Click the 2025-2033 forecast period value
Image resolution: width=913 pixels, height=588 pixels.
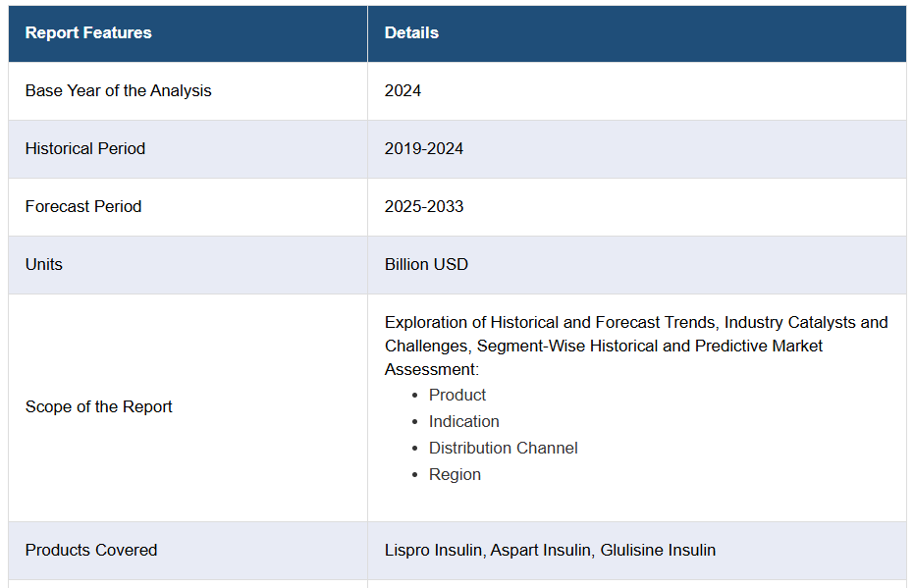pos(424,207)
